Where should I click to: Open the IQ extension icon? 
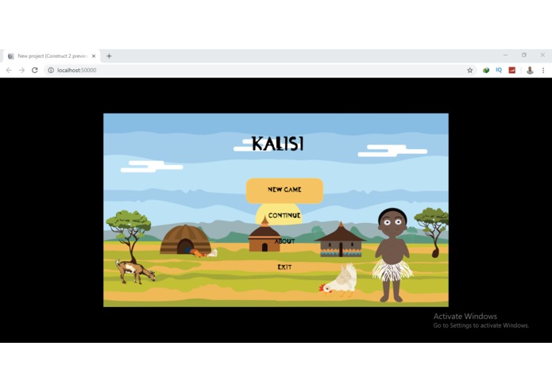tap(499, 71)
